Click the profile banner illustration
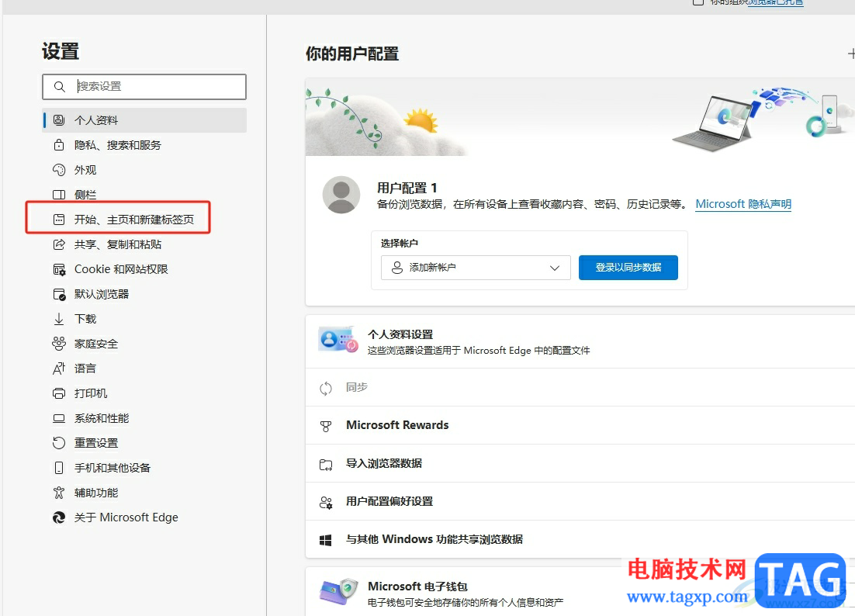855x616 pixels. tap(580, 116)
